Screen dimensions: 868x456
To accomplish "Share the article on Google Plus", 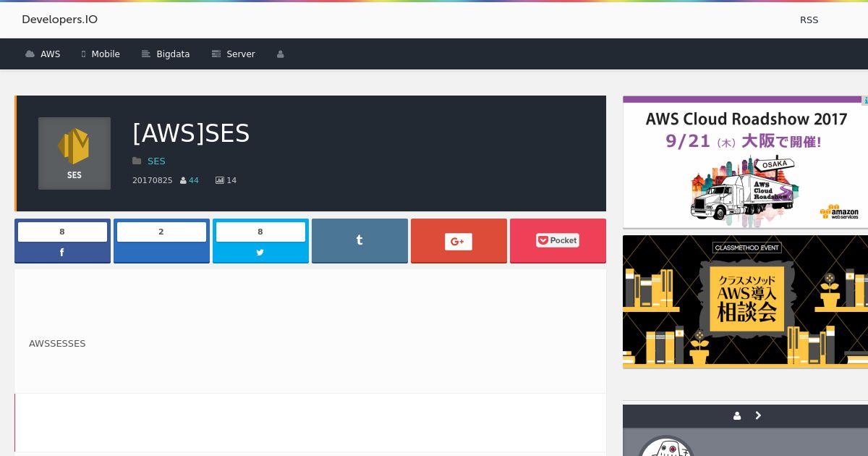I will coord(459,241).
